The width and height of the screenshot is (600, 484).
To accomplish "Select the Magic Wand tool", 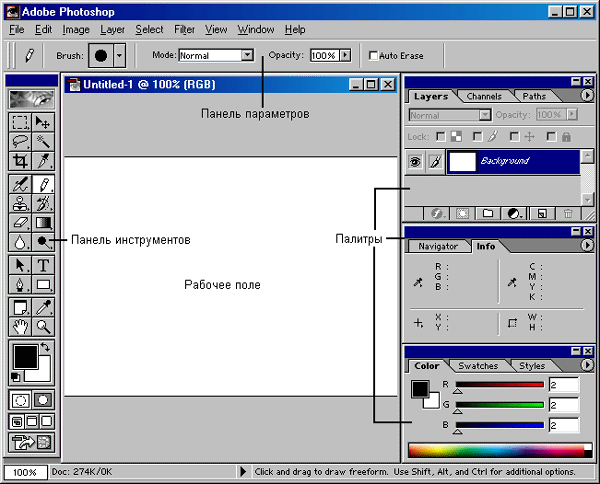I will click(x=43, y=142).
